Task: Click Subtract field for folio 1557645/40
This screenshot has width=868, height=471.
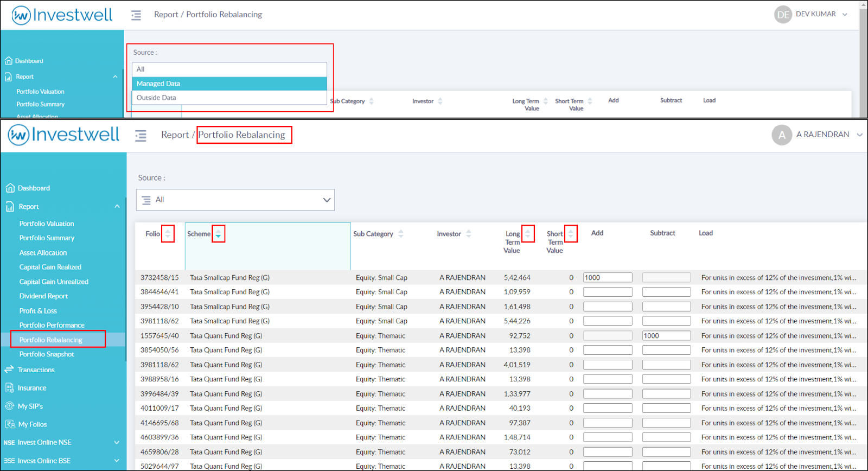Action: click(x=666, y=336)
